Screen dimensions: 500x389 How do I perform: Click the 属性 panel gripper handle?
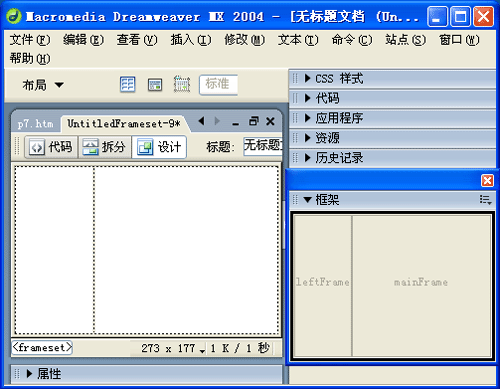point(17,374)
